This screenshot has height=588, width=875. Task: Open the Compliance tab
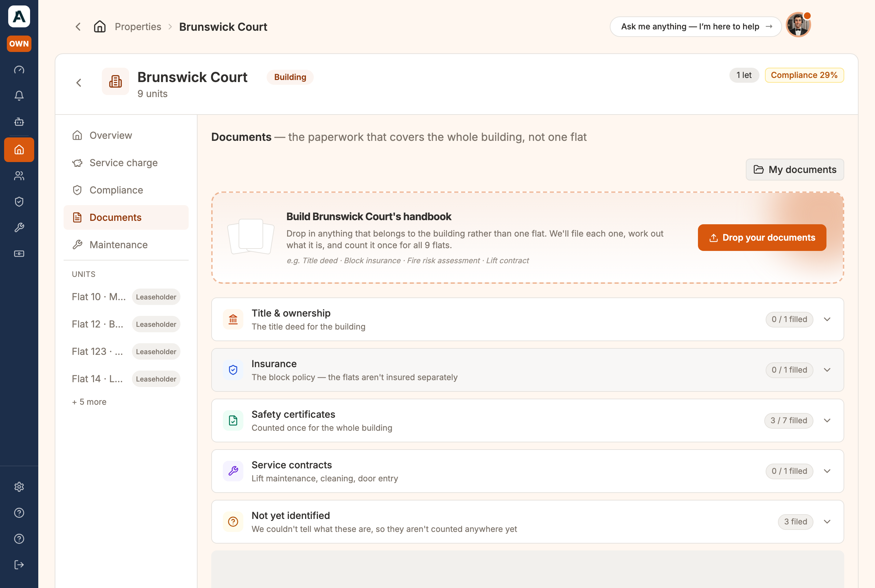tap(126, 190)
